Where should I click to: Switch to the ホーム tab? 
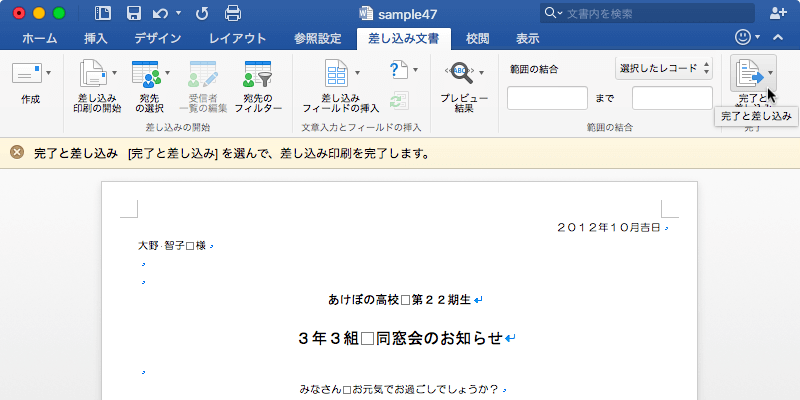tap(39, 39)
